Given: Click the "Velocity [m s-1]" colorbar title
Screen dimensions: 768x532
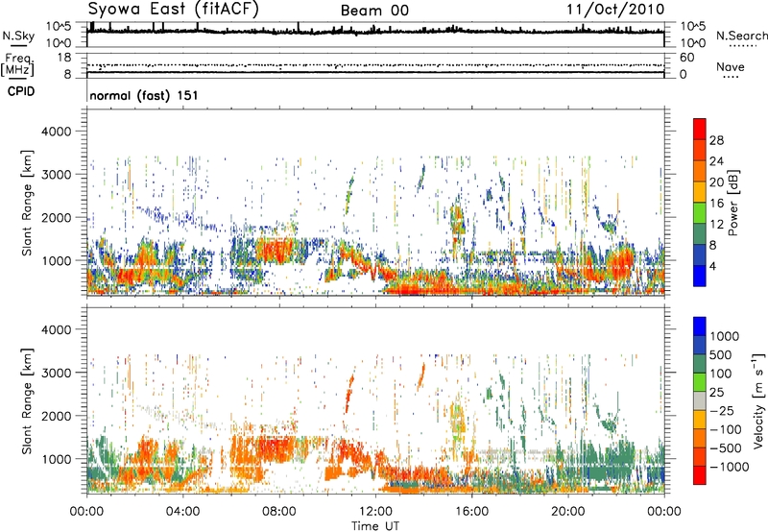Looking at the screenshot, I should [x=758, y=400].
